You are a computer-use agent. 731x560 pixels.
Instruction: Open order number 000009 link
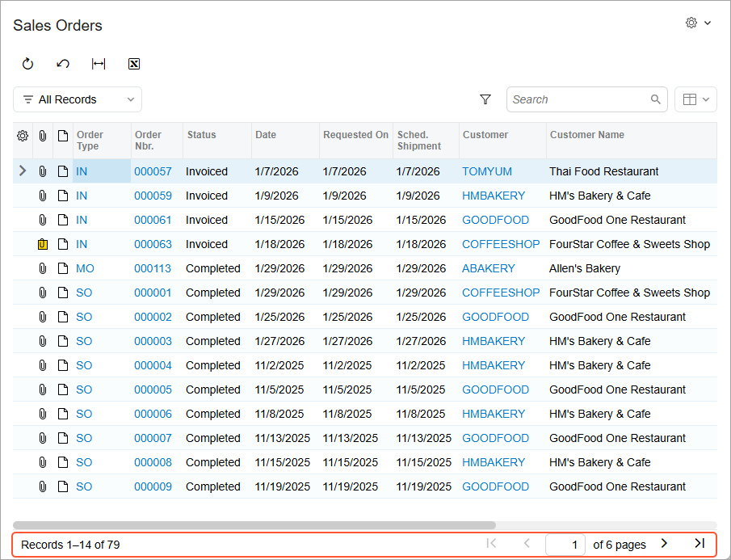pyautogui.click(x=153, y=486)
